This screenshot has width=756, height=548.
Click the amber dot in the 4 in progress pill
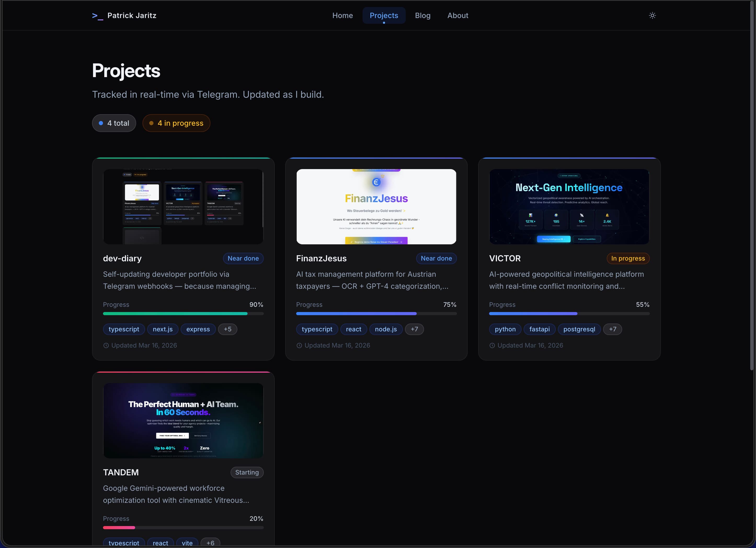coord(152,123)
